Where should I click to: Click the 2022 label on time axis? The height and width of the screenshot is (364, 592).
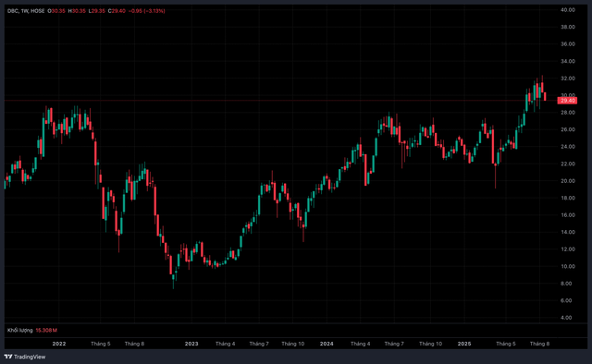point(59,344)
